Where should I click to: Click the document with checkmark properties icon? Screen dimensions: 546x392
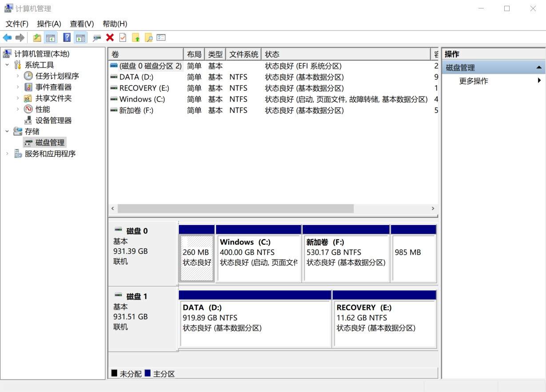coord(123,38)
